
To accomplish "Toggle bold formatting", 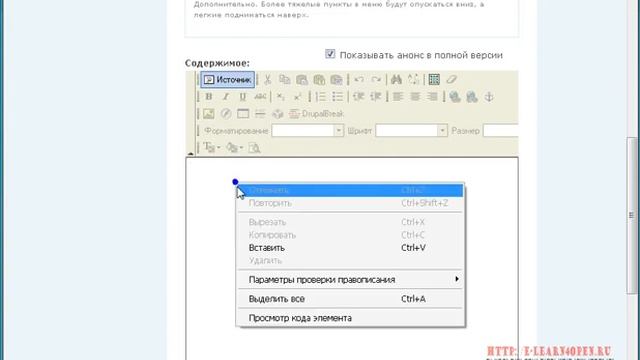I will pos(209,97).
